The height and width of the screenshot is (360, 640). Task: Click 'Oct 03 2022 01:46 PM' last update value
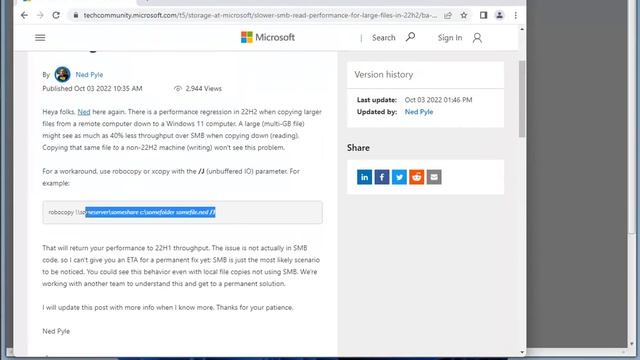coord(438,100)
